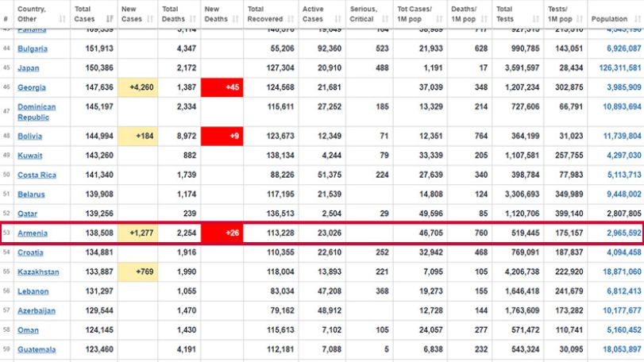Open Bulgaria's population link 6,926,087
Image resolution: width=644 pixels, height=362 pixels.
point(624,48)
